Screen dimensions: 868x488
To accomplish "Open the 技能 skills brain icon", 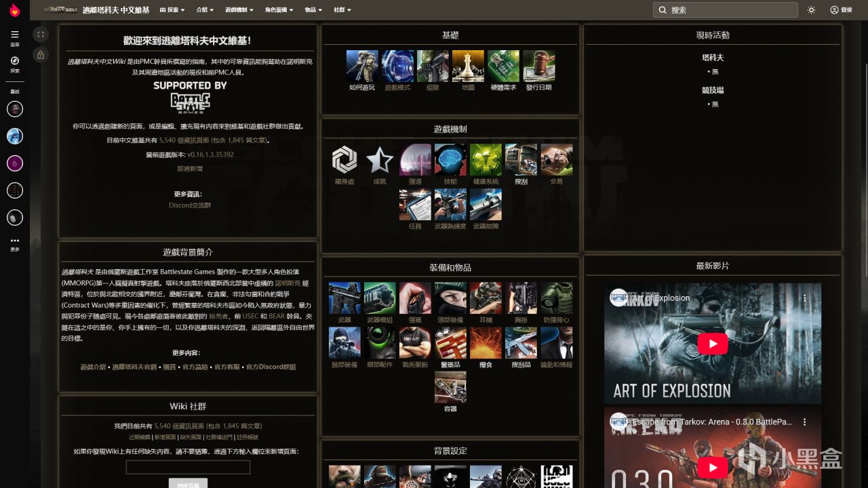I will 450,160.
